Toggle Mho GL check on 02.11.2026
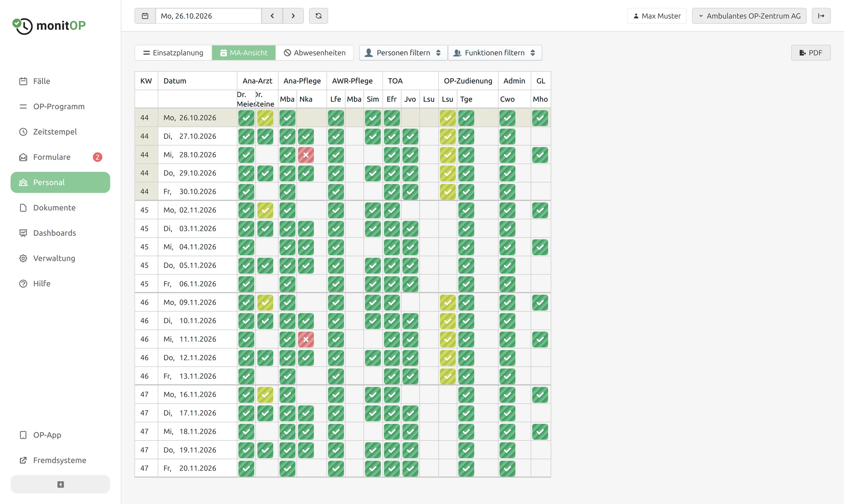 tap(540, 210)
